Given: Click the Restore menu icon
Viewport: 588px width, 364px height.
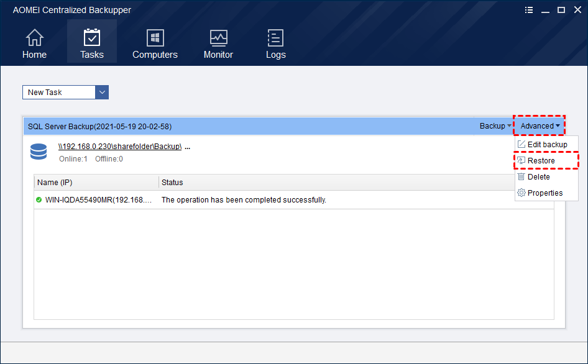Looking at the screenshot, I should tap(521, 160).
